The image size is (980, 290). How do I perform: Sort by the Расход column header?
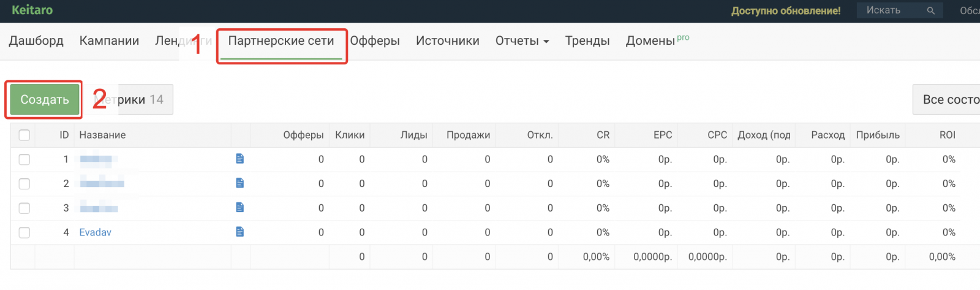click(828, 135)
